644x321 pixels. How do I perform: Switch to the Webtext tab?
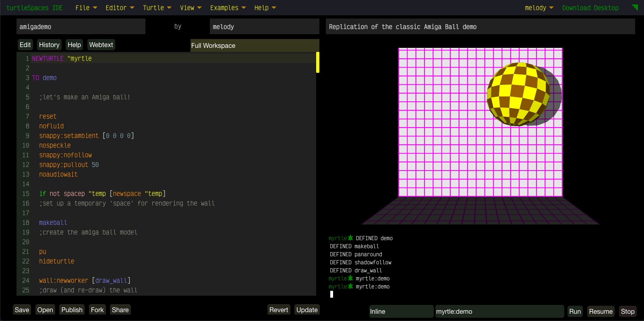101,45
